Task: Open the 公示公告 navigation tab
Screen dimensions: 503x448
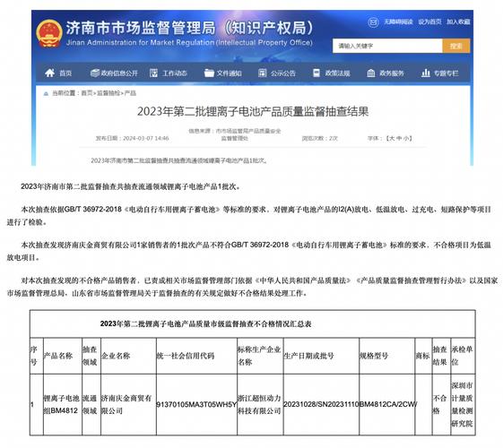Action: coord(277,73)
